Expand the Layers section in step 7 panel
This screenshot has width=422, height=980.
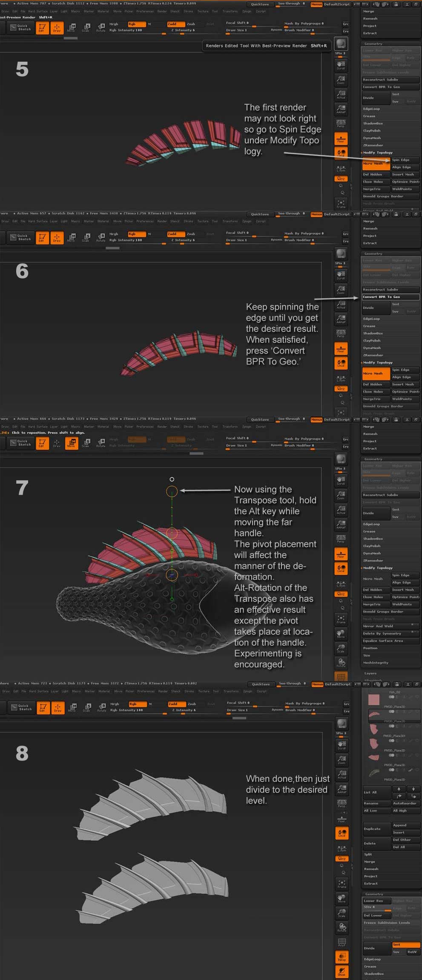pos(370,673)
